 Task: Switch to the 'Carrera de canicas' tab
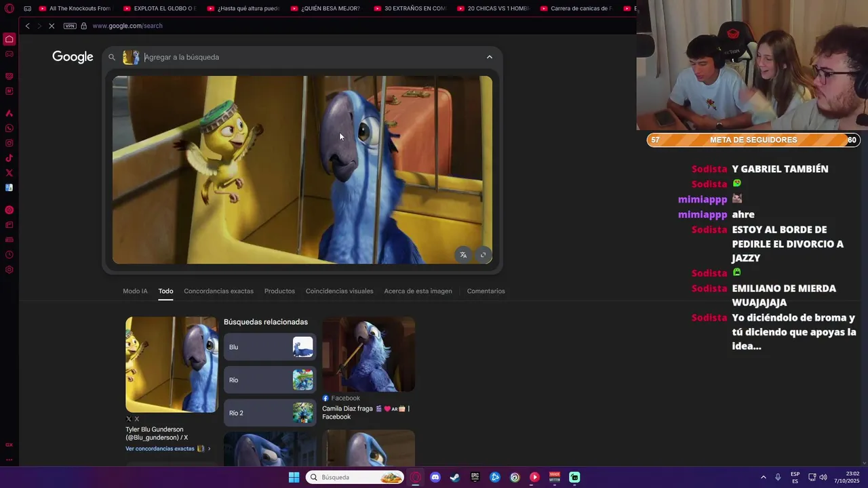576,9
